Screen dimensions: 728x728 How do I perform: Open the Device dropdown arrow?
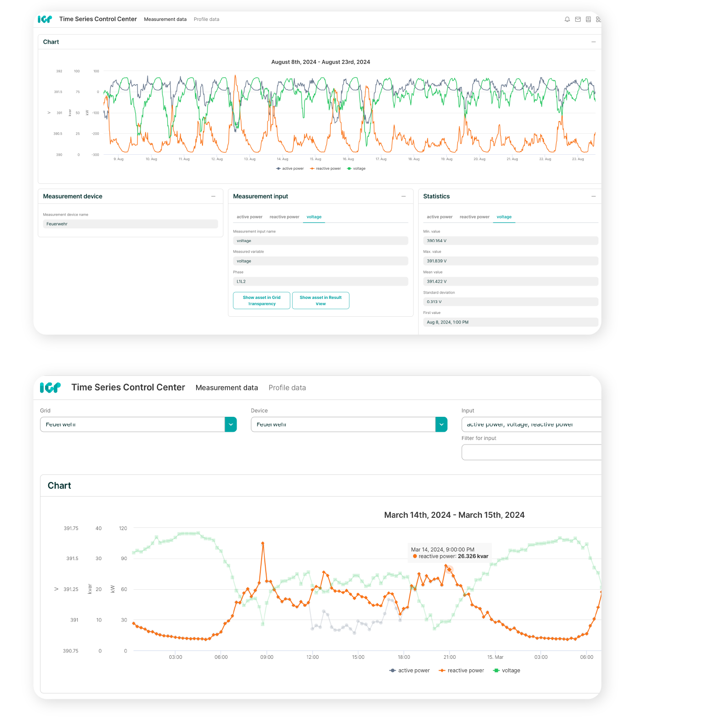pyautogui.click(x=441, y=425)
